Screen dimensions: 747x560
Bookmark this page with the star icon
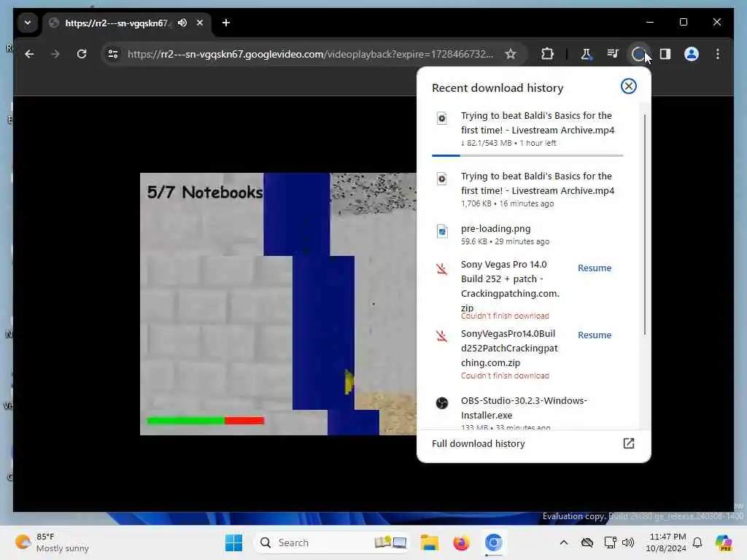click(x=511, y=54)
